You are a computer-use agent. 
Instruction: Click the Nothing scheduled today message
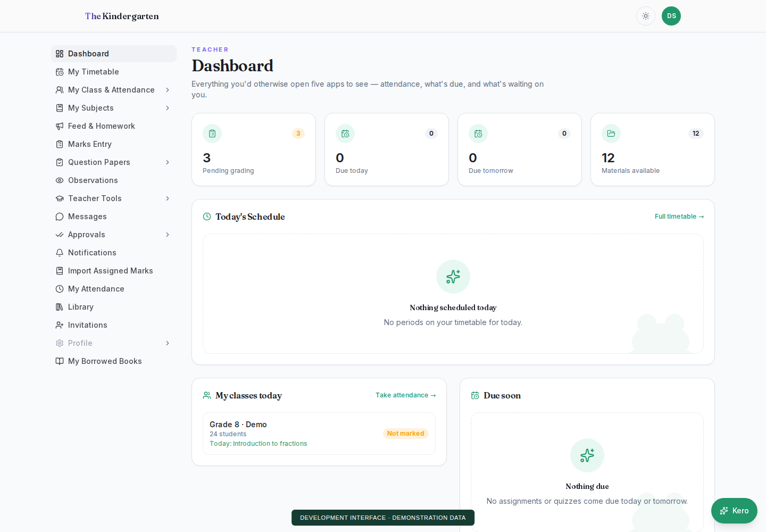[x=453, y=307]
